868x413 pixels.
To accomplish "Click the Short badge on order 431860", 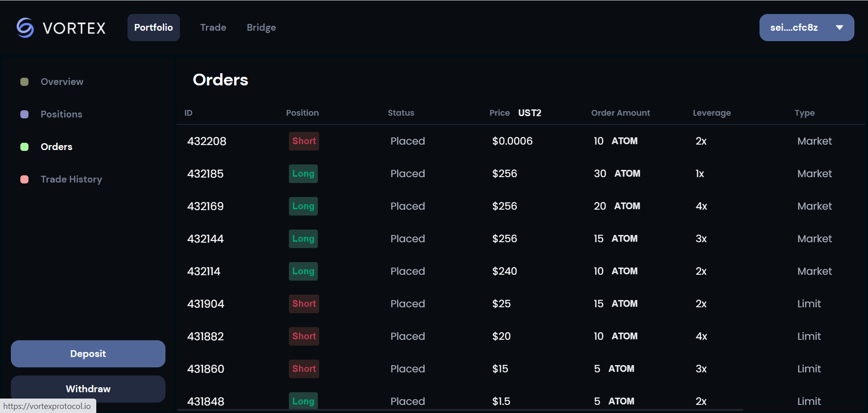I will [x=304, y=369].
